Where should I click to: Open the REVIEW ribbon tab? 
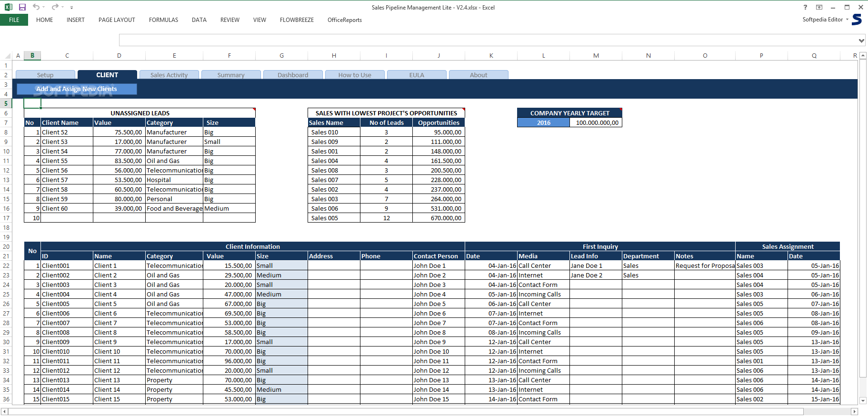(230, 20)
